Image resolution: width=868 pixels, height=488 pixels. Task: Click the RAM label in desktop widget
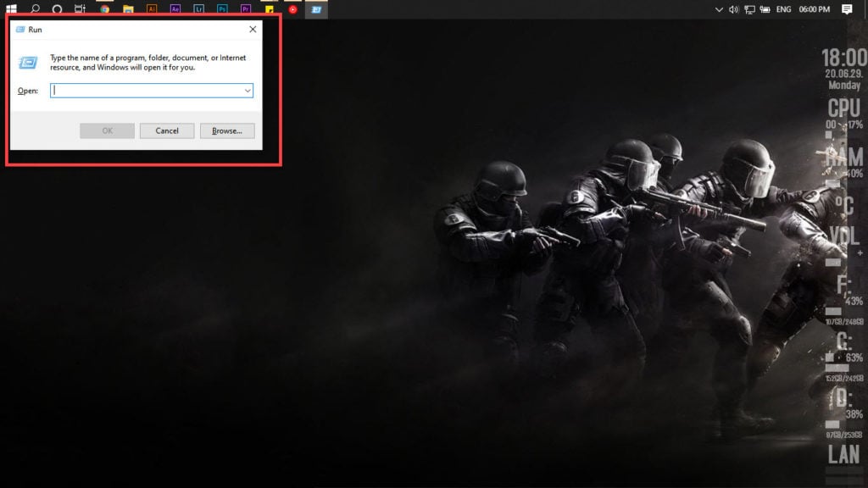pos(844,157)
